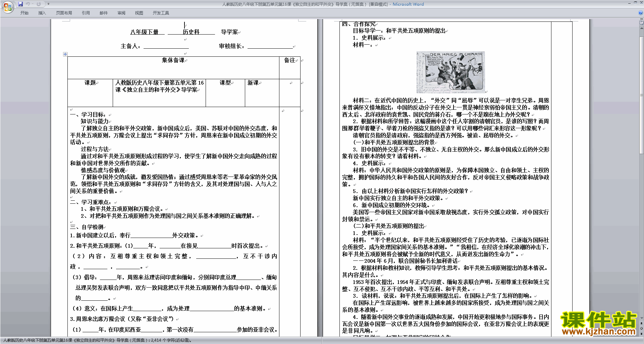Click the vertical scrollbar down arrow

point(642,318)
